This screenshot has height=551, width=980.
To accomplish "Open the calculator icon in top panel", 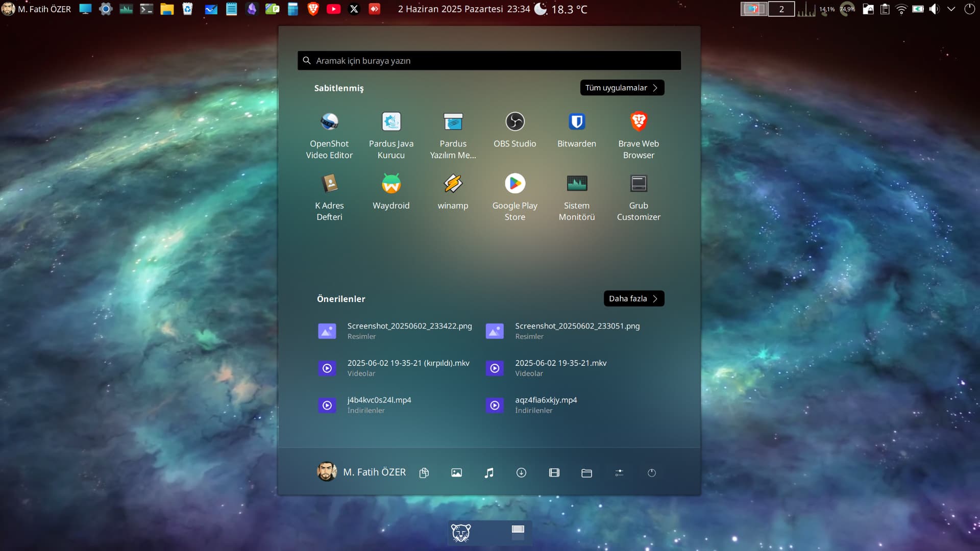I will point(292,9).
